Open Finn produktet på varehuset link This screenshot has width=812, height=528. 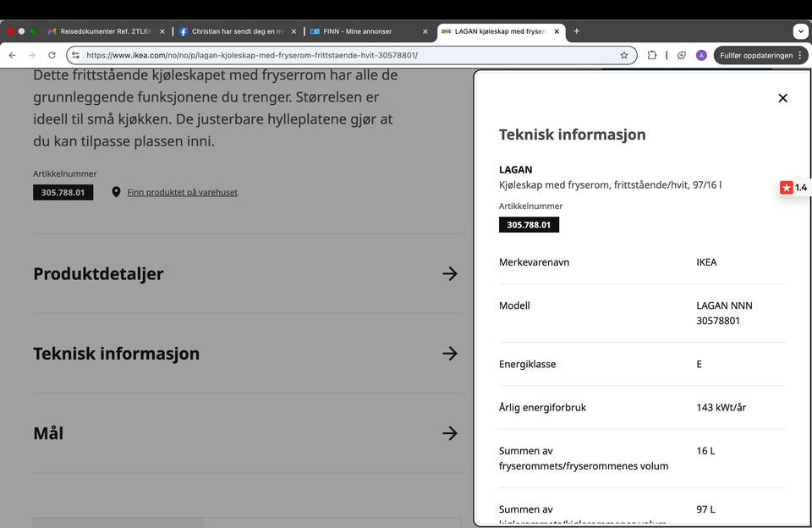point(183,192)
